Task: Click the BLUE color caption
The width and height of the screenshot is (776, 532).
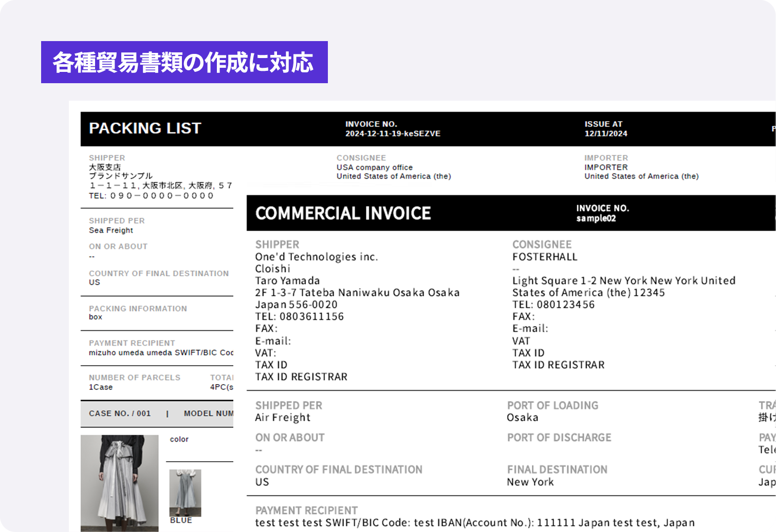Action: [181, 520]
